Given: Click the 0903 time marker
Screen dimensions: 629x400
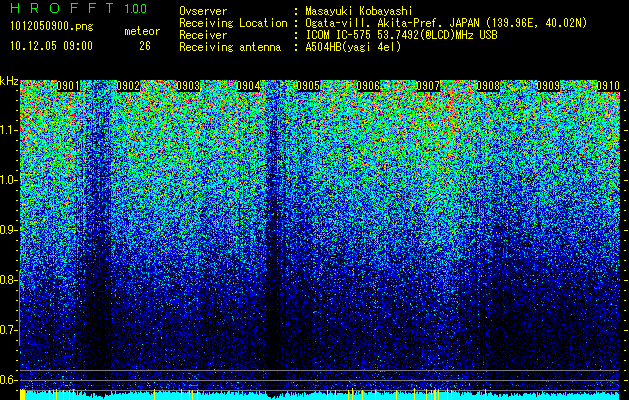Looking at the screenshot, I should coord(188,86).
